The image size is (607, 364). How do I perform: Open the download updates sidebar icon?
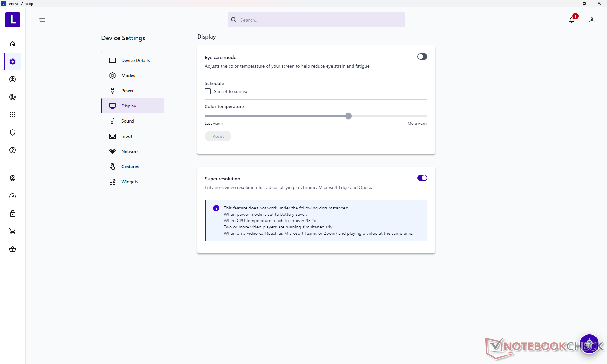coord(13,79)
